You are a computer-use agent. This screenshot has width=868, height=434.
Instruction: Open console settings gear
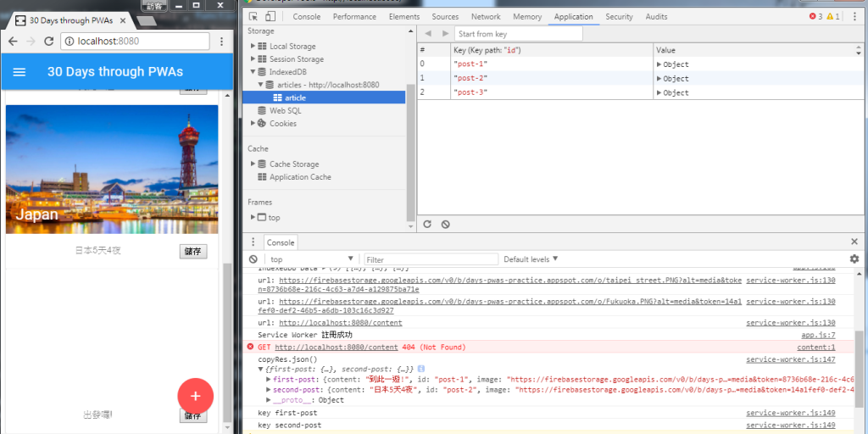(854, 259)
